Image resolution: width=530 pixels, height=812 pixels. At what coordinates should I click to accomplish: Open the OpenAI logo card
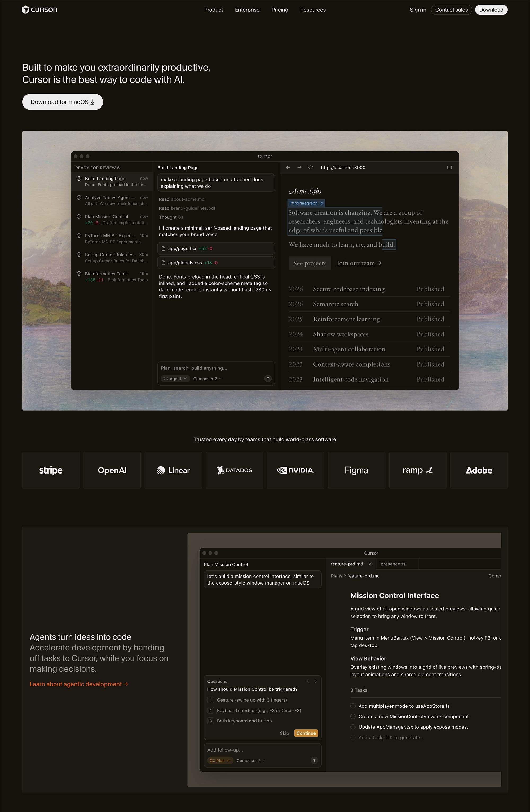[112, 470]
